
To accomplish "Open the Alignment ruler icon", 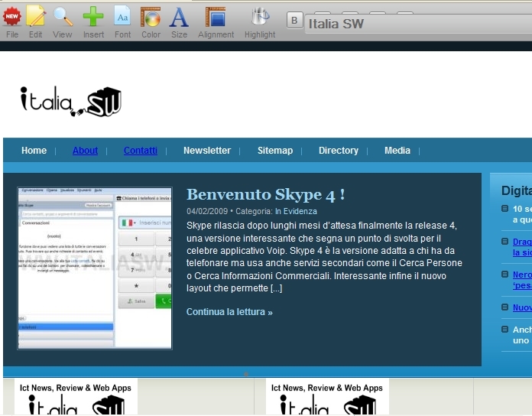I will point(216,17).
